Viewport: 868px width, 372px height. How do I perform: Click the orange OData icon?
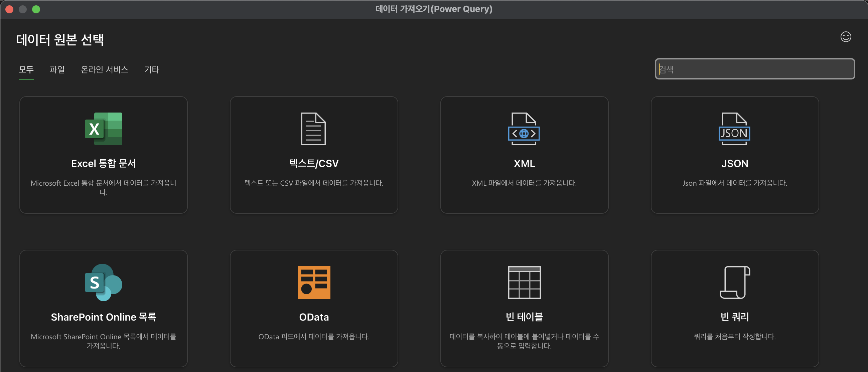tap(314, 283)
